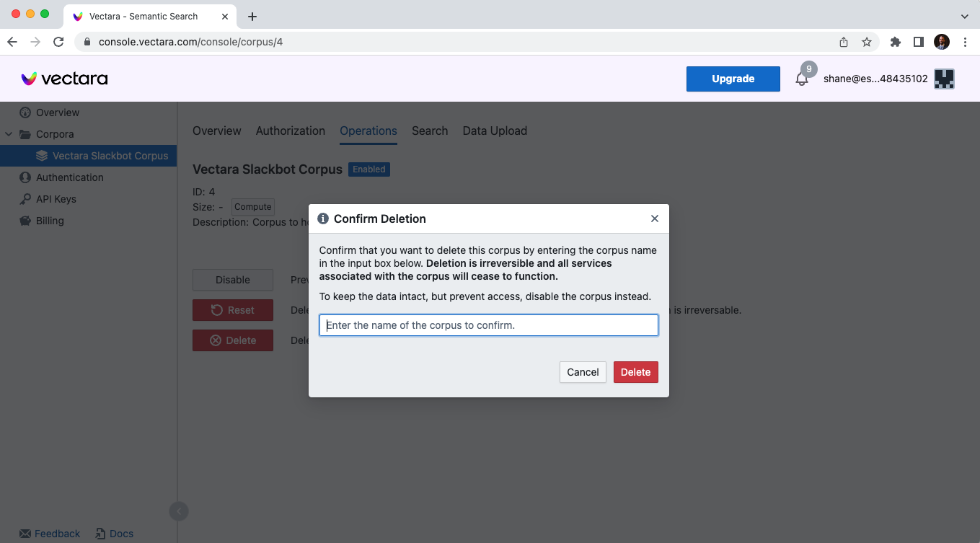Screen dimensions: 980x543
Task: Open the notifications bell
Action: click(801, 79)
